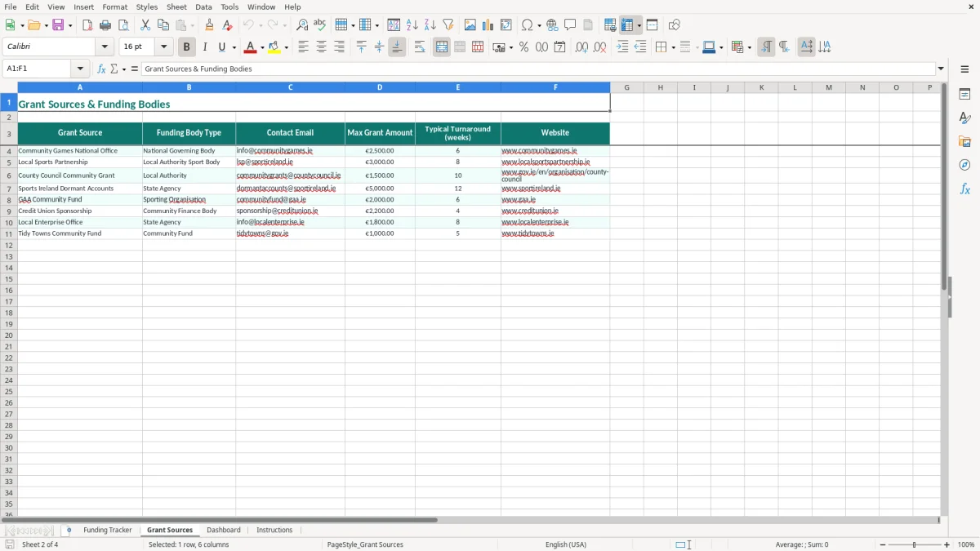This screenshot has height=551, width=980.
Task: Increase the cell indent
Action: coord(622,47)
